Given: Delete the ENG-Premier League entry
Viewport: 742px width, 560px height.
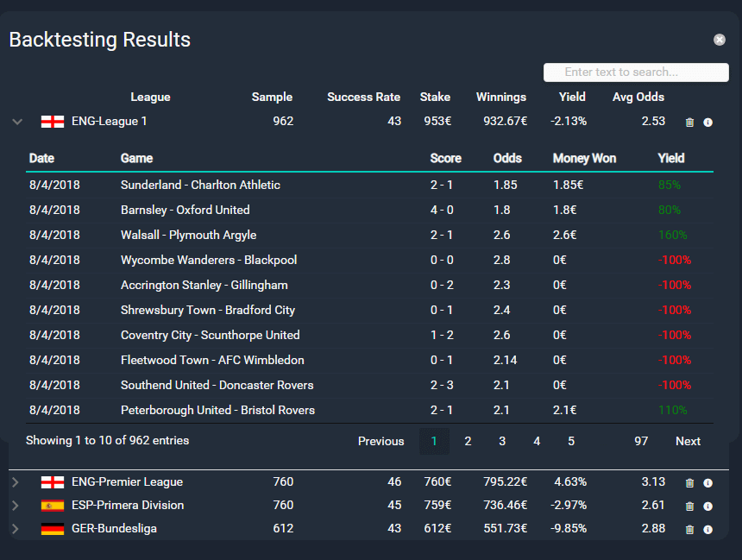Looking at the screenshot, I should click(689, 483).
